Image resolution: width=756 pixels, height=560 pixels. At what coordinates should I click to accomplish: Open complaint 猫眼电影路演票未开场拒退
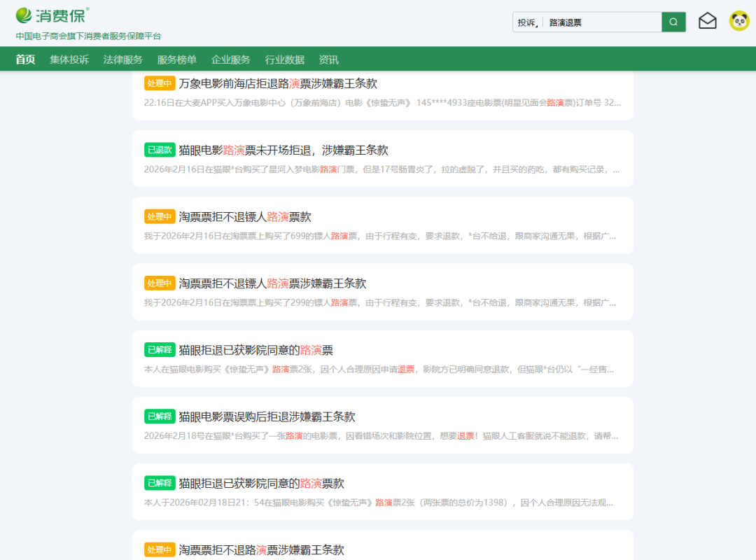tap(283, 150)
